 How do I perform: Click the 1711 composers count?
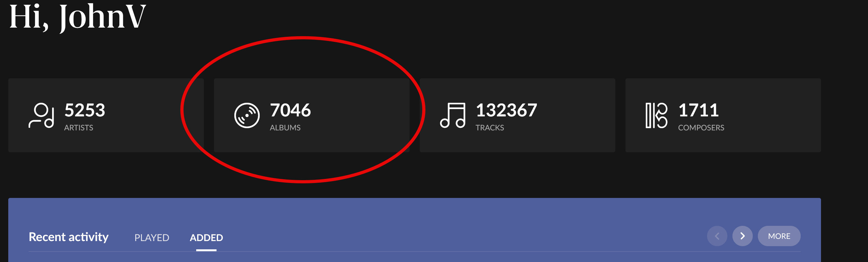[x=698, y=110]
